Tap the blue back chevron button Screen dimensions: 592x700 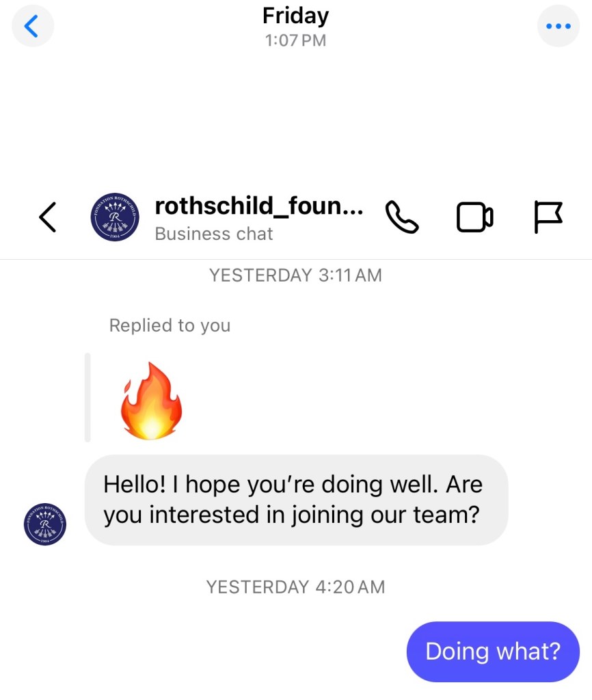click(32, 26)
